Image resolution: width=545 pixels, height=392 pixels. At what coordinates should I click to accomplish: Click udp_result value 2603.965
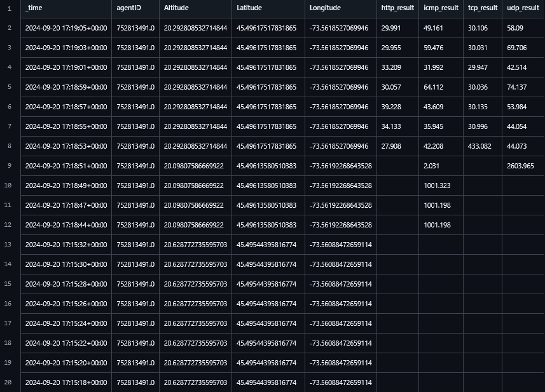[520, 166]
